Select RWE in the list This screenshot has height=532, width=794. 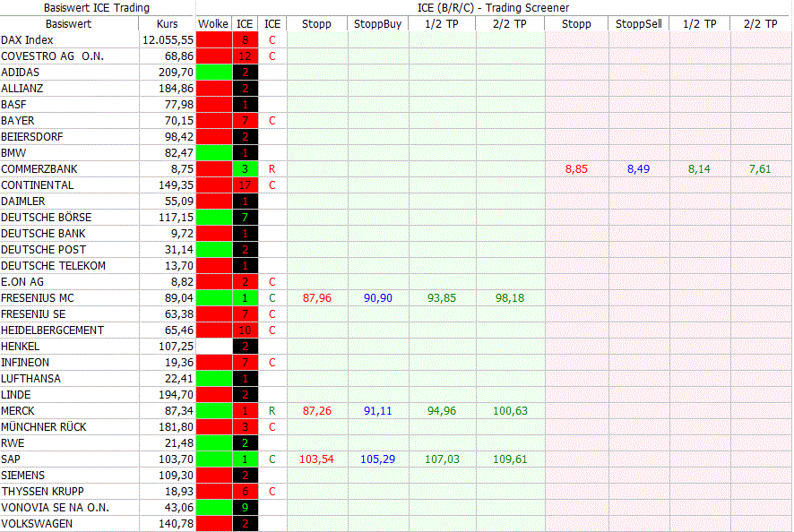click(x=13, y=443)
